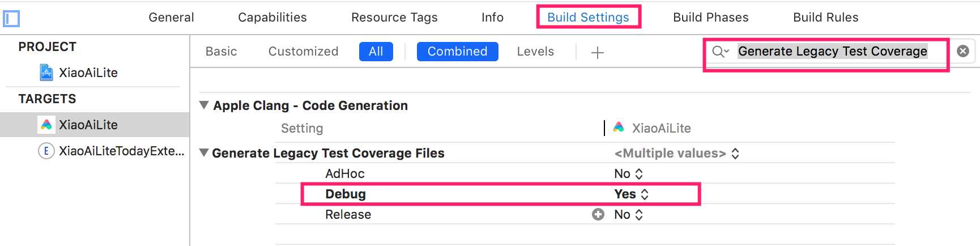Click the XiaoAiLite column header icon
The image size is (980, 246).
(x=619, y=128)
